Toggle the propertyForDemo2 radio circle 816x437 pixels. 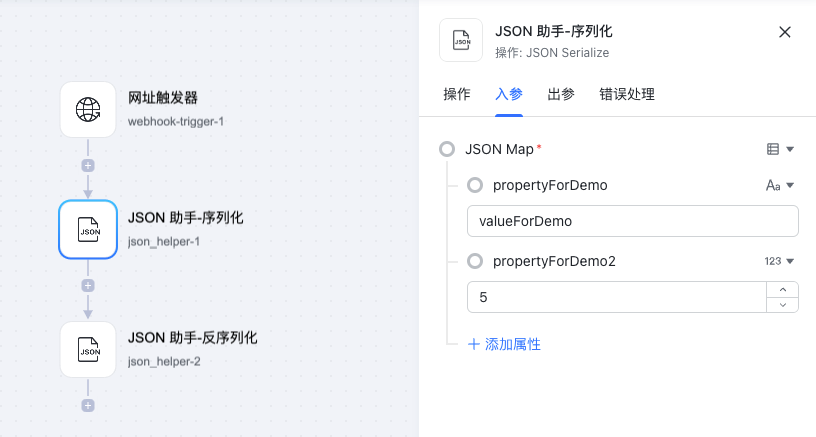475,261
